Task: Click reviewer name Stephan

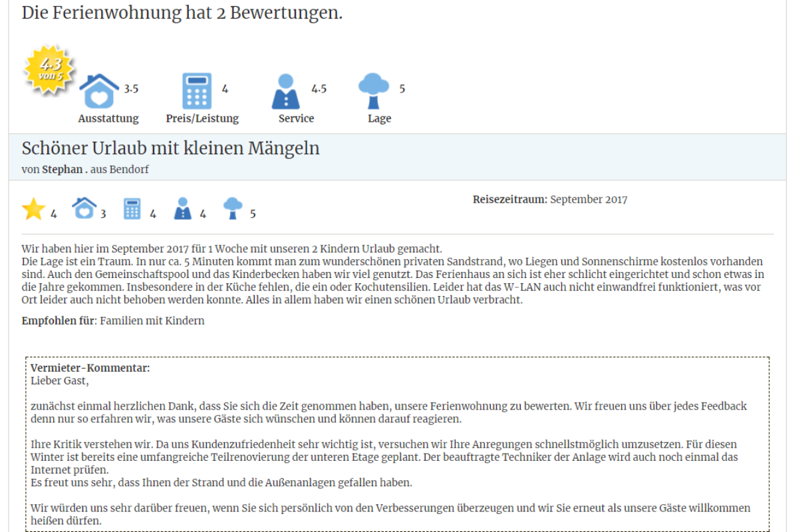Action: [63, 170]
